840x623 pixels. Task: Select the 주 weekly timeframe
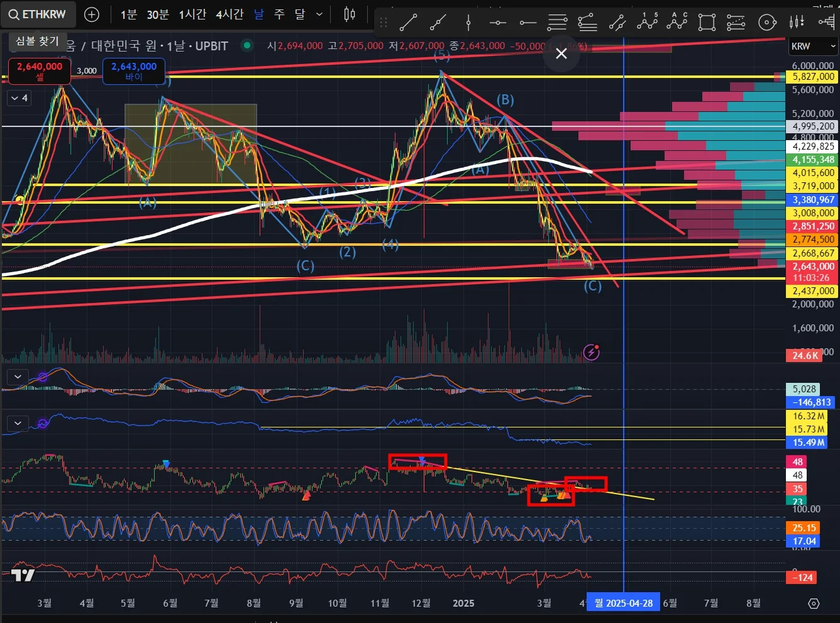tap(279, 14)
